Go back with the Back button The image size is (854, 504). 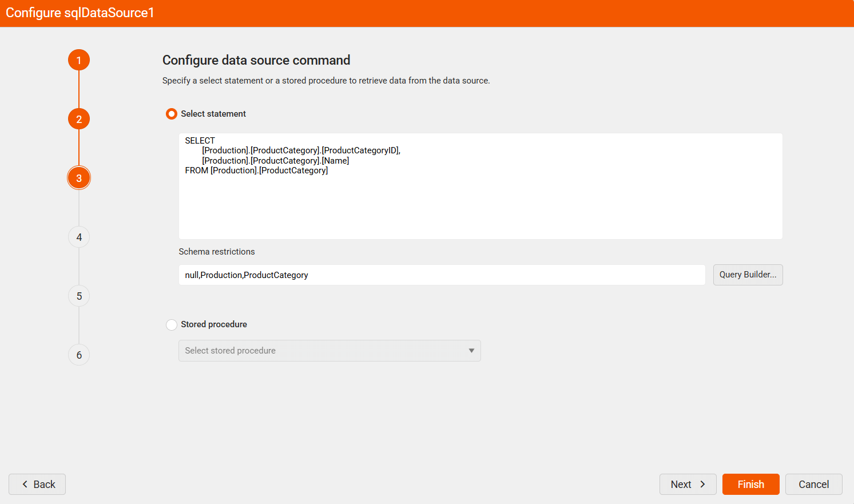click(37, 484)
